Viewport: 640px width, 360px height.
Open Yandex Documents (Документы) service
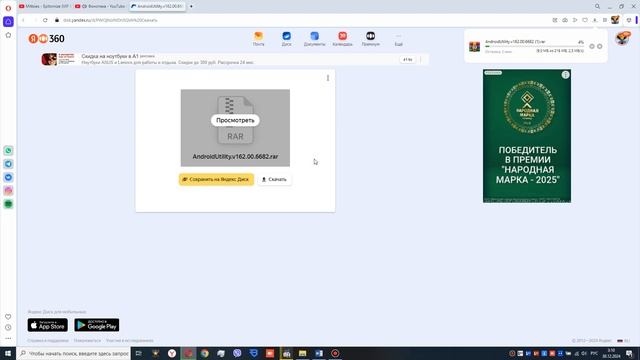(314, 39)
